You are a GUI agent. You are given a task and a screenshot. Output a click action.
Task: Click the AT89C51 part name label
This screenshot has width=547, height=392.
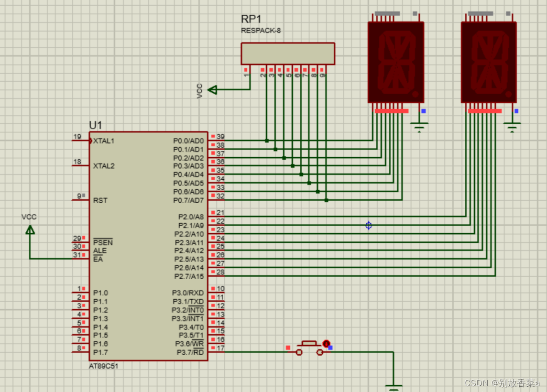pyautogui.click(x=104, y=366)
